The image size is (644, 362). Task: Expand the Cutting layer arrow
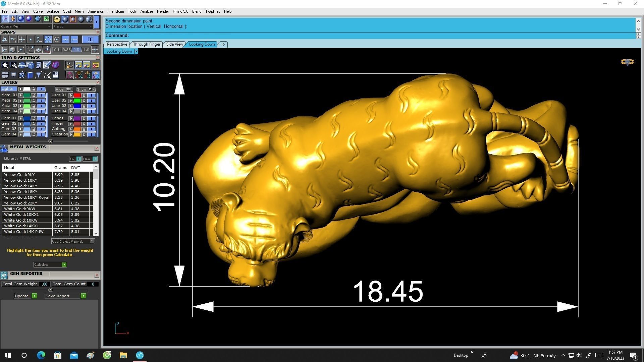pyautogui.click(x=71, y=129)
